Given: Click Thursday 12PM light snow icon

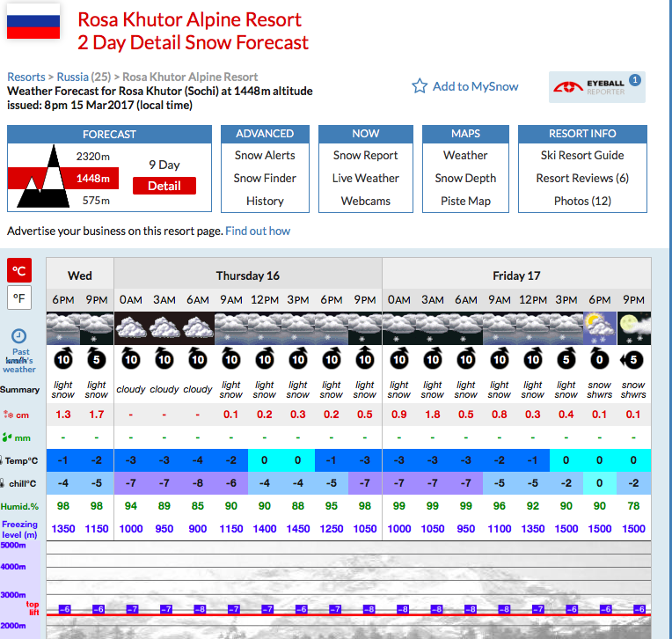Looking at the screenshot, I should (x=265, y=328).
